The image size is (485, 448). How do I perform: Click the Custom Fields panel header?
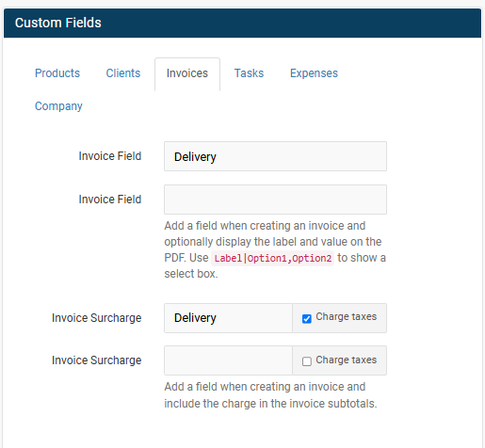(x=242, y=23)
